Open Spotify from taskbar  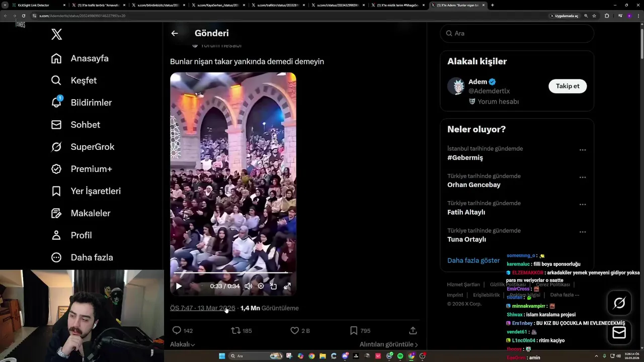pyautogui.click(x=400, y=356)
